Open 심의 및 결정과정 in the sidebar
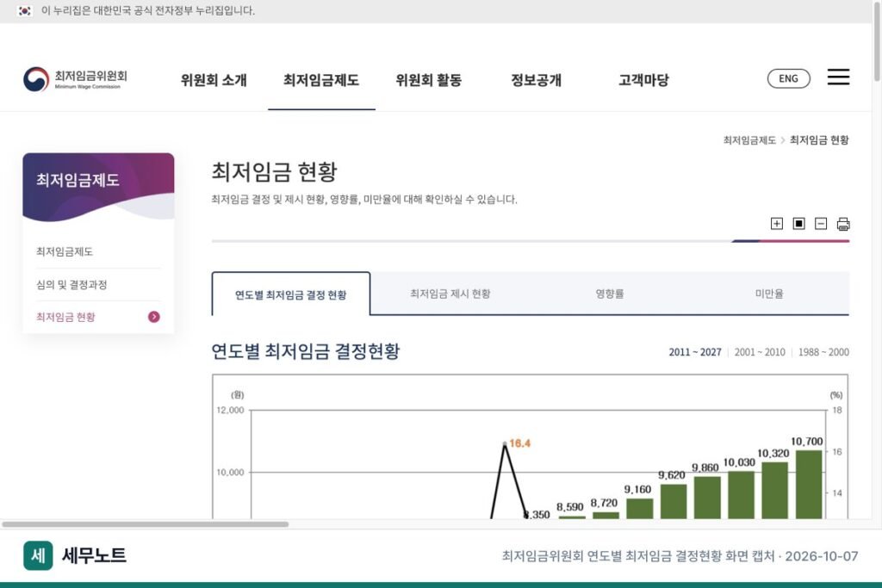Image resolution: width=882 pixels, height=588 pixels. pyautogui.click(x=71, y=284)
